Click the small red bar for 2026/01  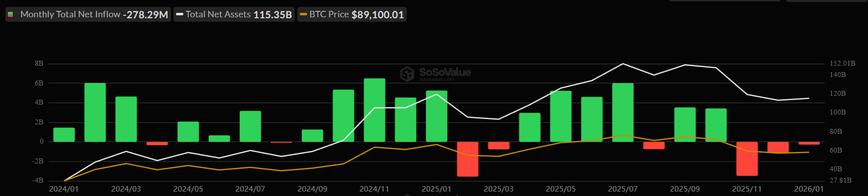point(809,143)
